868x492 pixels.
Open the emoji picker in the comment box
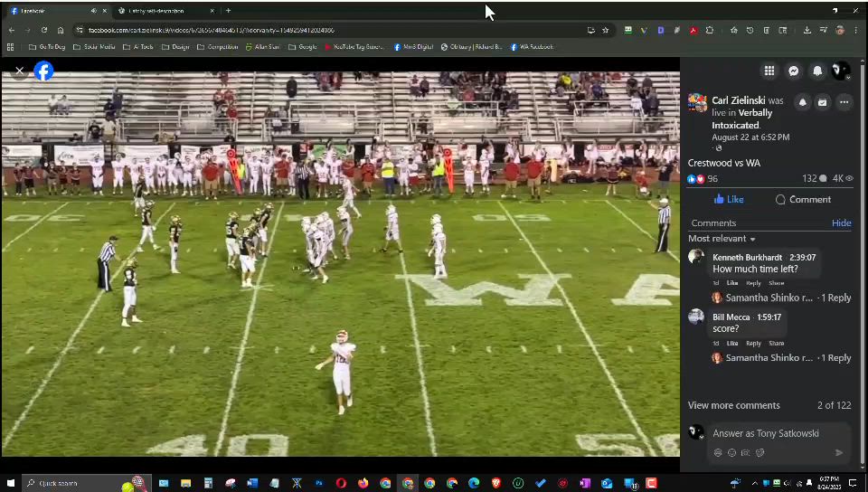[x=731, y=453]
